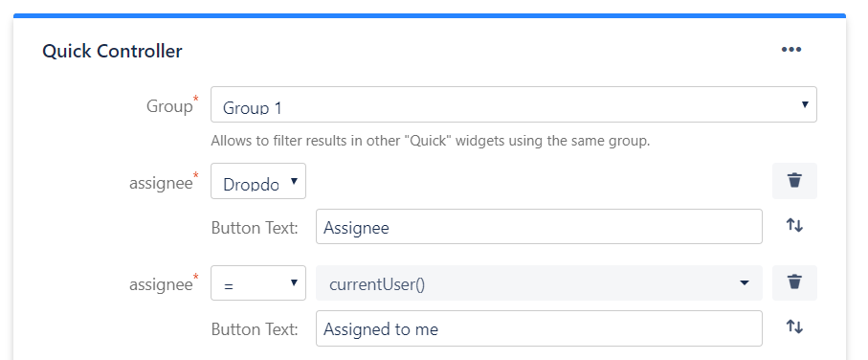868x360 pixels.
Task: Focus the Button Text field containing Assignee
Action: [539, 227]
